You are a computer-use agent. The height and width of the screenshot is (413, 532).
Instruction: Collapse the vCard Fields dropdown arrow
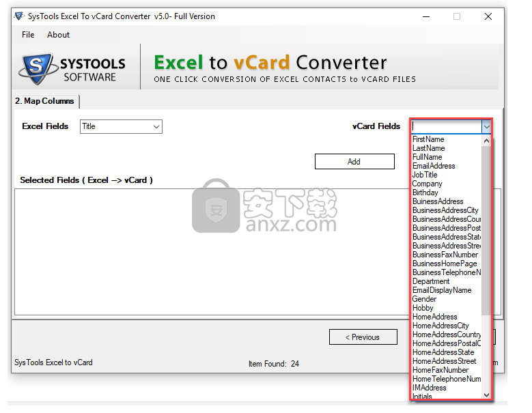point(486,127)
